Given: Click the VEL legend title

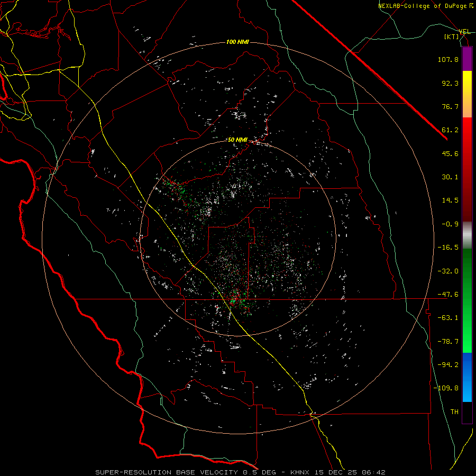Looking at the screenshot, I should [465, 32].
